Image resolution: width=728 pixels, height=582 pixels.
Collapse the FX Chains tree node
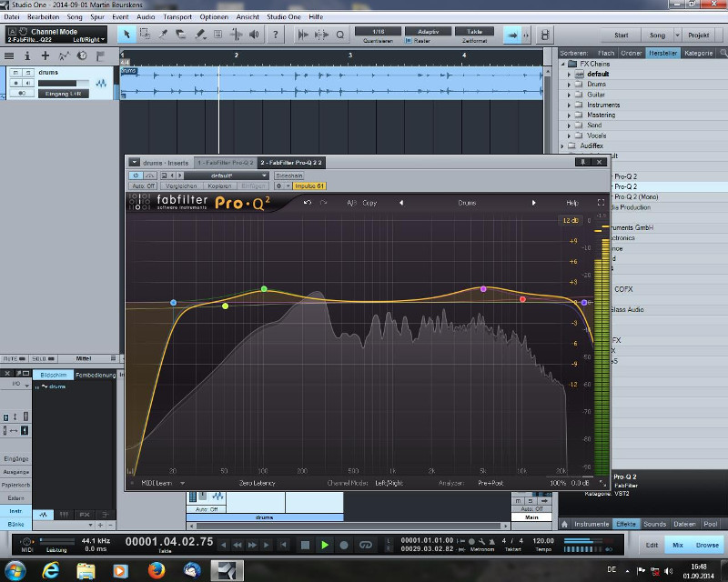point(562,64)
